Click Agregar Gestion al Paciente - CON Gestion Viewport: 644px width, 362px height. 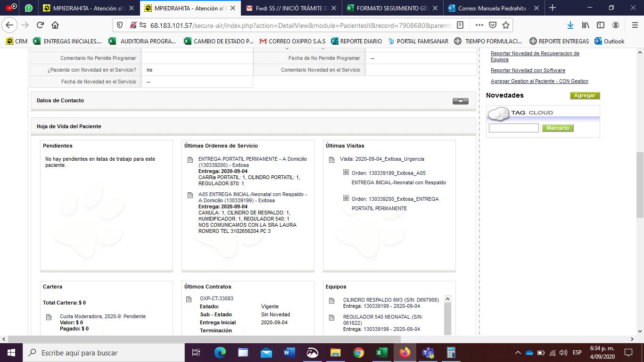(x=539, y=81)
